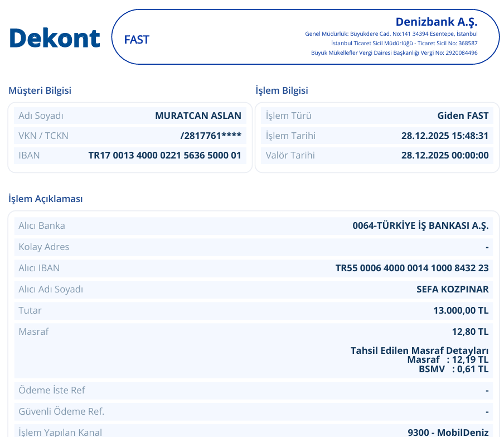Click the Güvenli Ödeme Ref. label
The height and width of the screenshot is (437, 504).
[61, 411]
